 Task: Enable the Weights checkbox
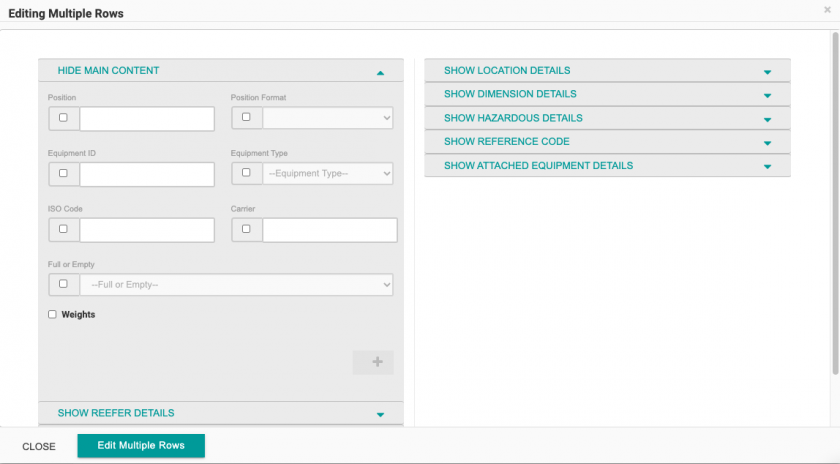pos(52,315)
